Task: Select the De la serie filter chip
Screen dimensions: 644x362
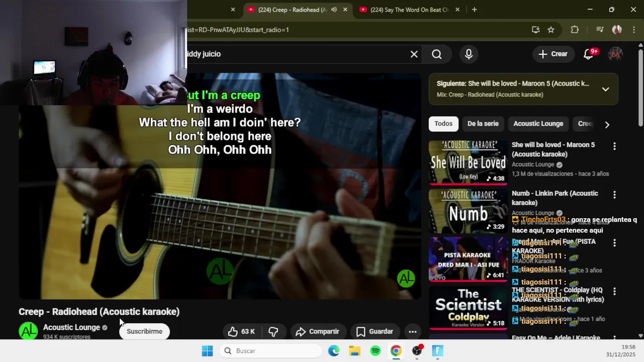Action: coord(483,124)
